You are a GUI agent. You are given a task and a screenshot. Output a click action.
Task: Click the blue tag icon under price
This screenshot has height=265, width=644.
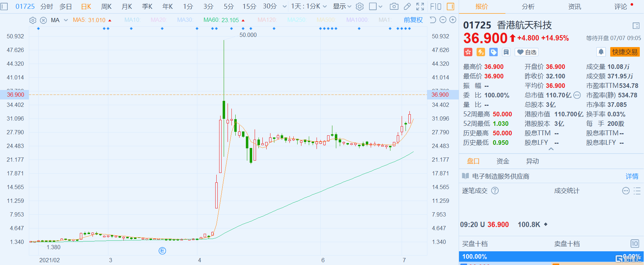click(493, 52)
